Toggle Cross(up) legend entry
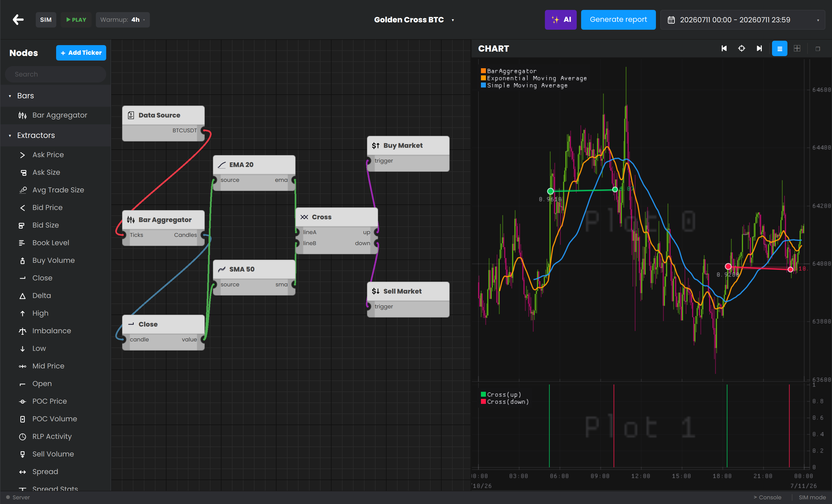Image resolution: width=832 pixels, height=504 pixels. (x=501, y=394)
